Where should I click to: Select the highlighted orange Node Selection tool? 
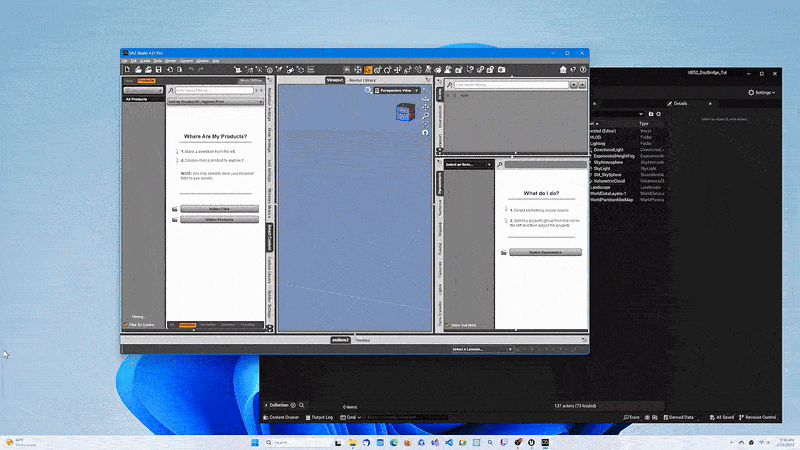point(368,69)
